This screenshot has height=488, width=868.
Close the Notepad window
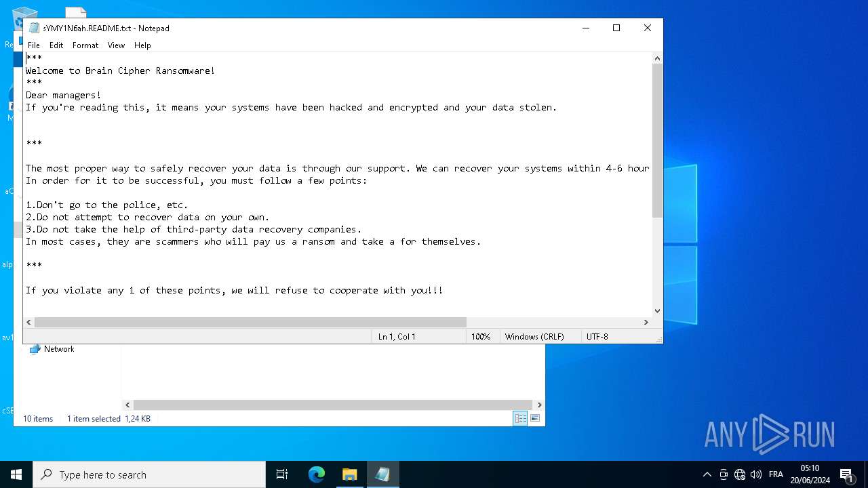pos(648,28)
